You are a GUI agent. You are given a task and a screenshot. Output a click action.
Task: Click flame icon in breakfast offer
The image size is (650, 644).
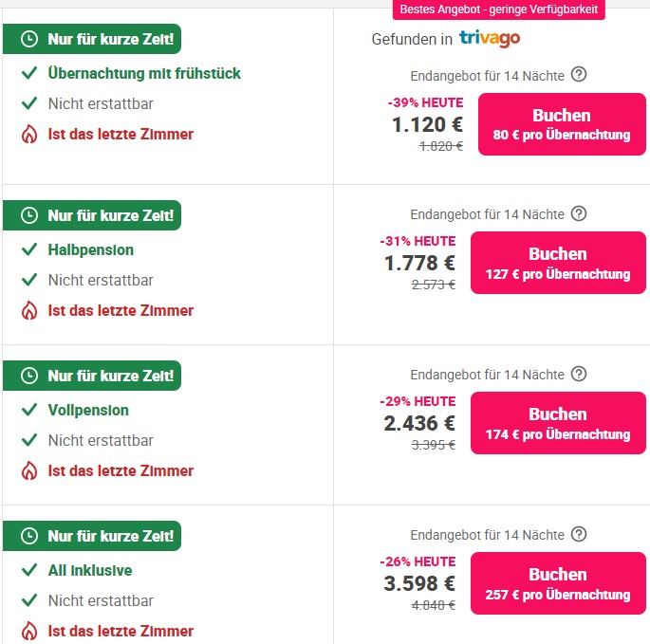[29, 135]
